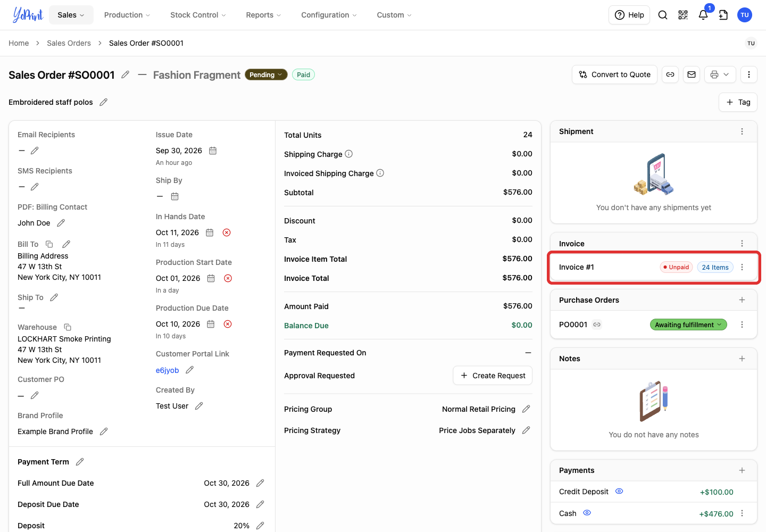
Task: Open the QR code scanner icon
Action: (683, 15)
